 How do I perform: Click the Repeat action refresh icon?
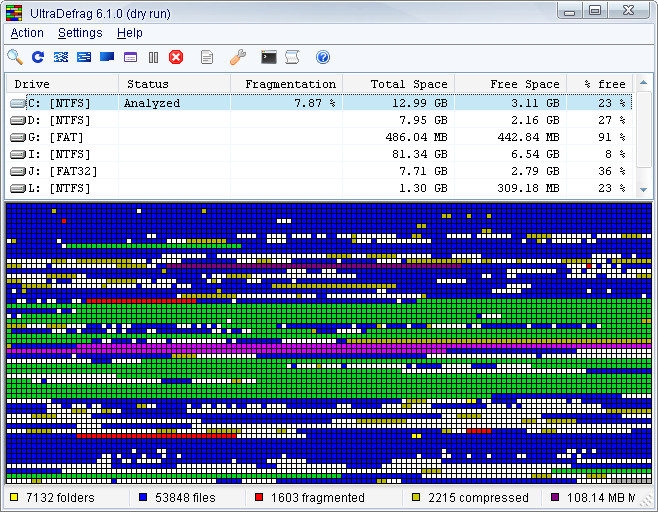point(38,57)
